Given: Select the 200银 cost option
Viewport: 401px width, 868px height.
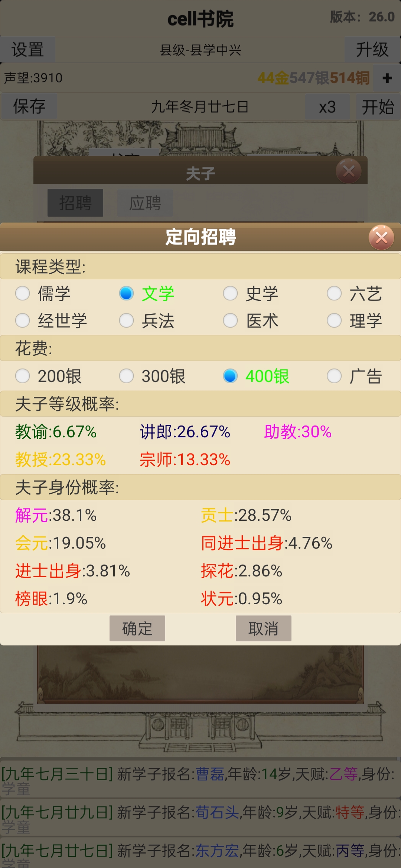Looking at the screenshot, I should coord(22,377).
